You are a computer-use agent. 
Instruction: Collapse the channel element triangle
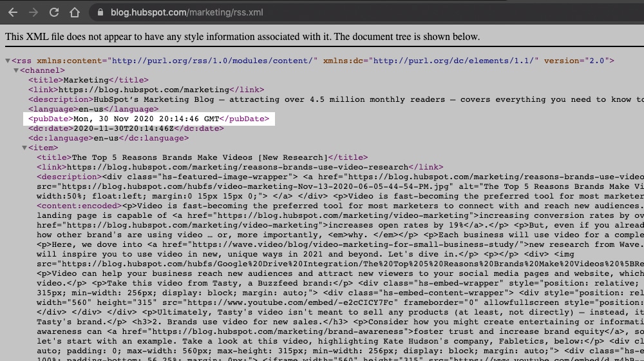point(16,70)
